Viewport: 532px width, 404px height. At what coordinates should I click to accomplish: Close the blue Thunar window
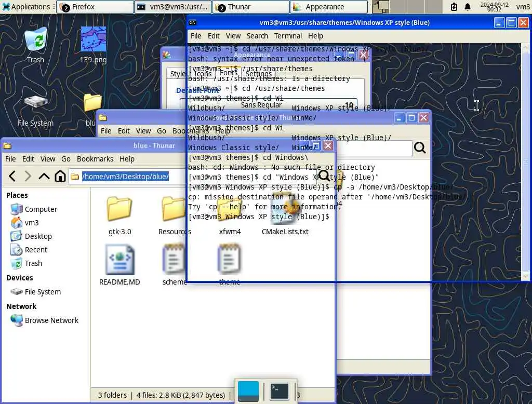(x=328, y=146)
